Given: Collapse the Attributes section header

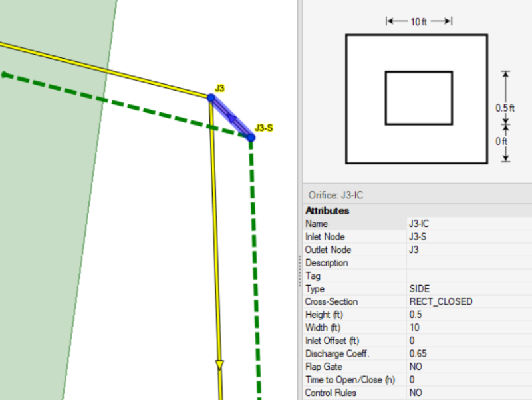Looking at the screenshot, I should [326, 210].
